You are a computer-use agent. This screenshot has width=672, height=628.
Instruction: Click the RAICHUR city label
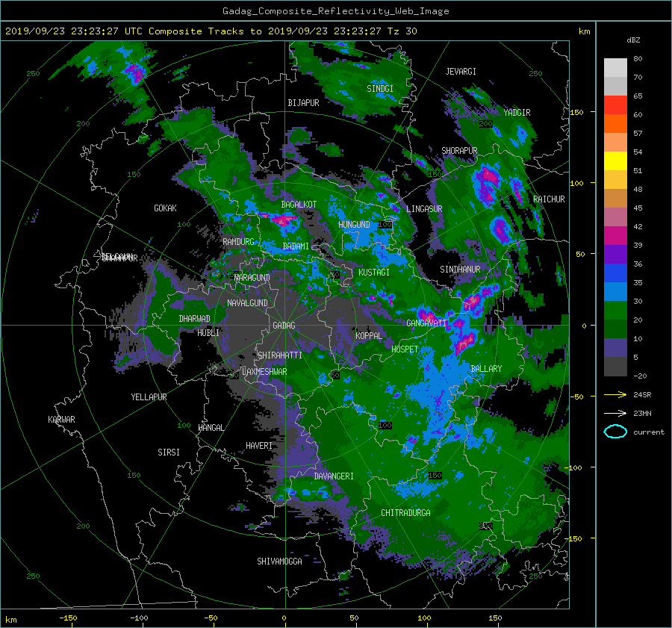[x=549, y=199]
